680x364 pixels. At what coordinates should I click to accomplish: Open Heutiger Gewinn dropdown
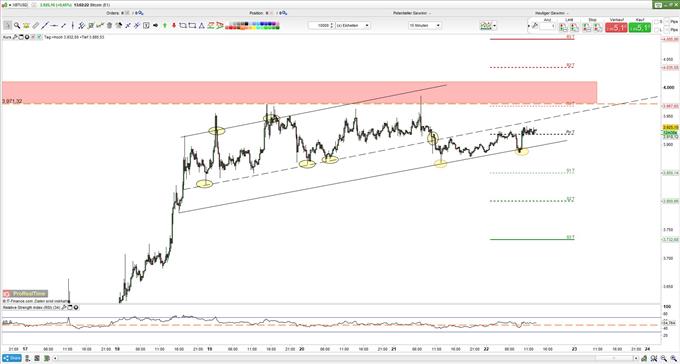(552, 13)
